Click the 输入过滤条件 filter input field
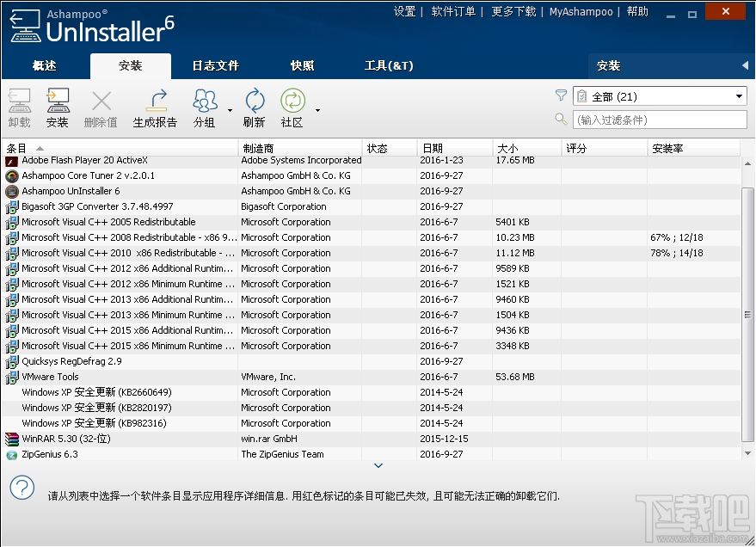The width and height of the screenshot is (756, 547). point(658,120)
